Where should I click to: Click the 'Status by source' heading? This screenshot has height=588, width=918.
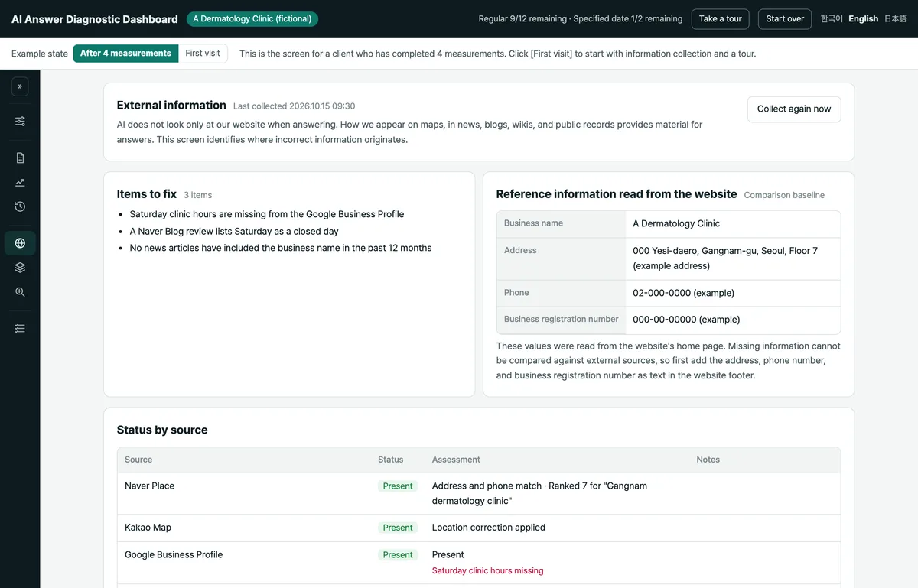(162, 430)
